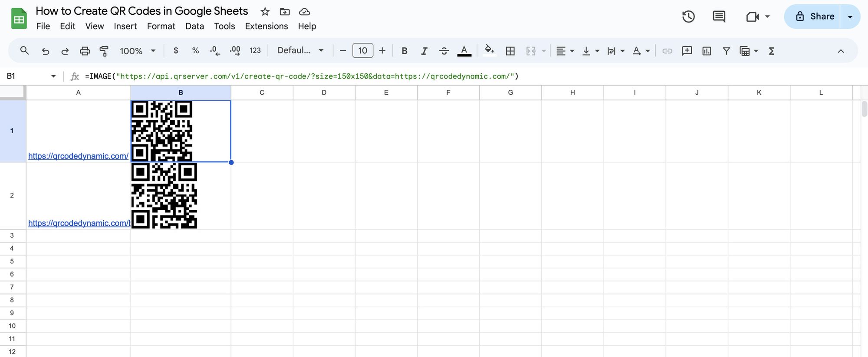Check the cloud document status
This screenshot has height=357, width=868.
[305, 12]
